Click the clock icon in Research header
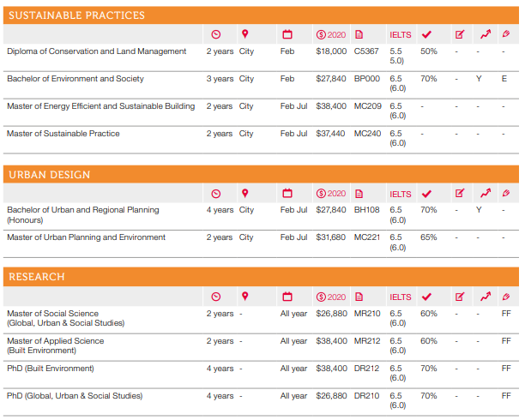Screen dimensions: 525x420 216,297
